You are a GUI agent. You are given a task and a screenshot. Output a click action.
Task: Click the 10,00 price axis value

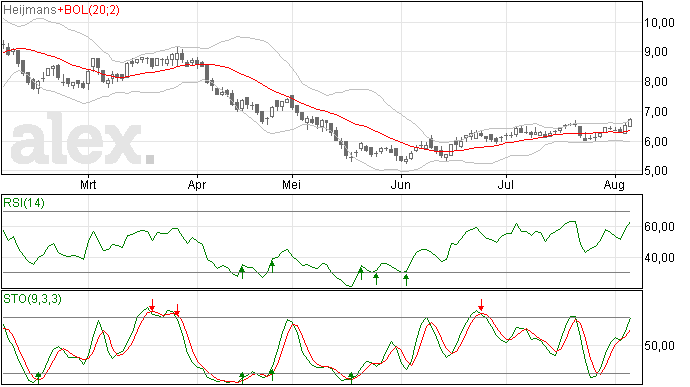coord(659,23)
